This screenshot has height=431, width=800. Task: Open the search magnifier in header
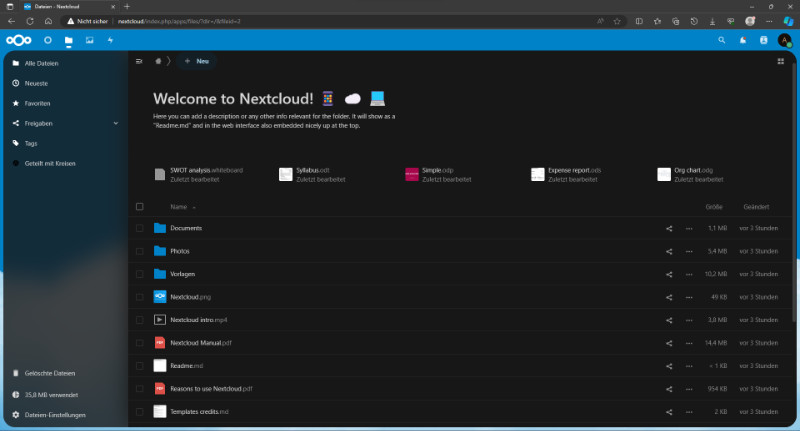tap(721, 40)
